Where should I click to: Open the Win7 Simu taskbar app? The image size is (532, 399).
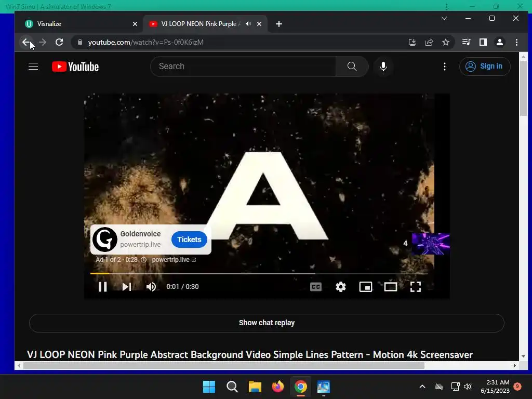point(324,387)
